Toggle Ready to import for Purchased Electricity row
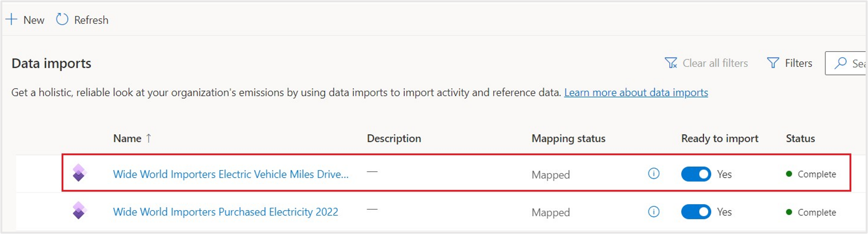Viewport: 868px width, 234px height. pyautogui.click(x=696, y=212)
